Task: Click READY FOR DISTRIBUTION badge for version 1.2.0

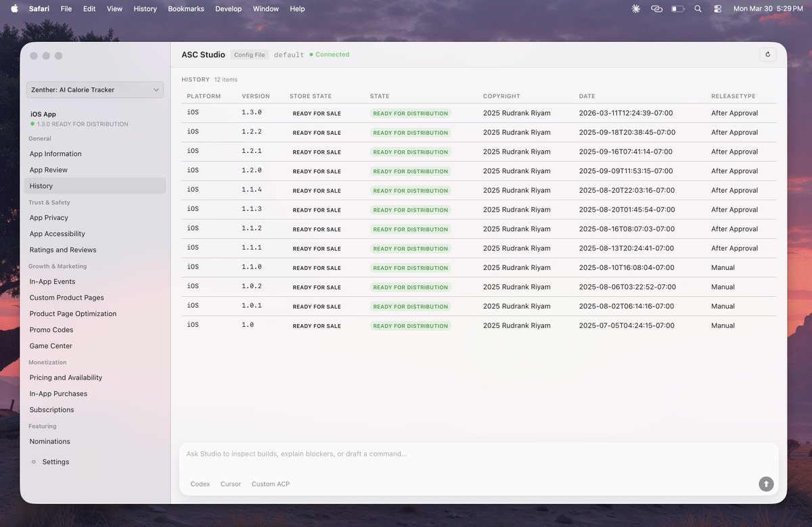Action: pos(411,171)
